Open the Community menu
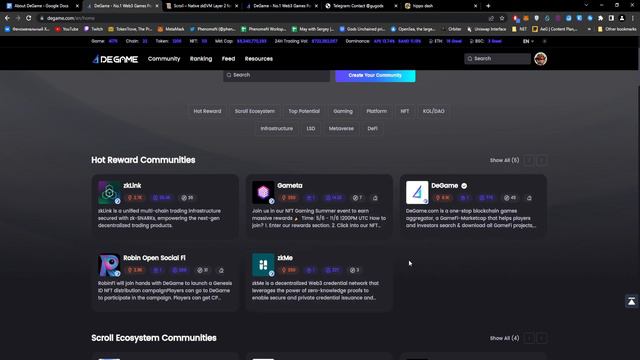 164,59
